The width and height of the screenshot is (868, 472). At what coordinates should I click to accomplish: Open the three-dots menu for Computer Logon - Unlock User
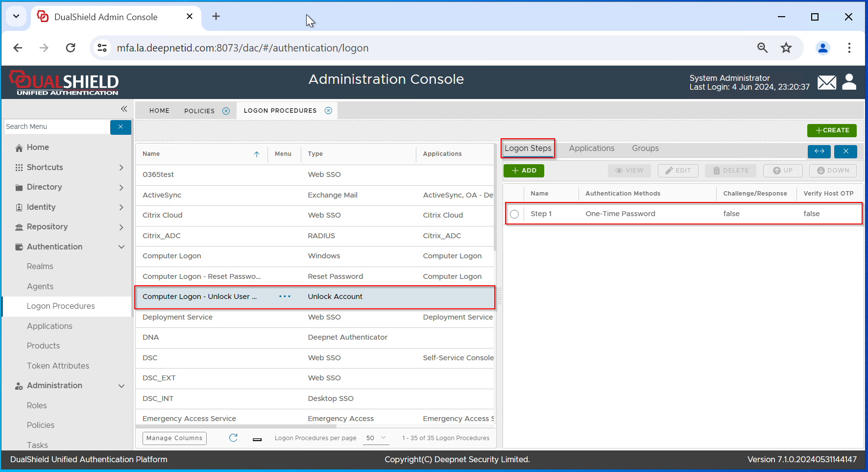285,297
